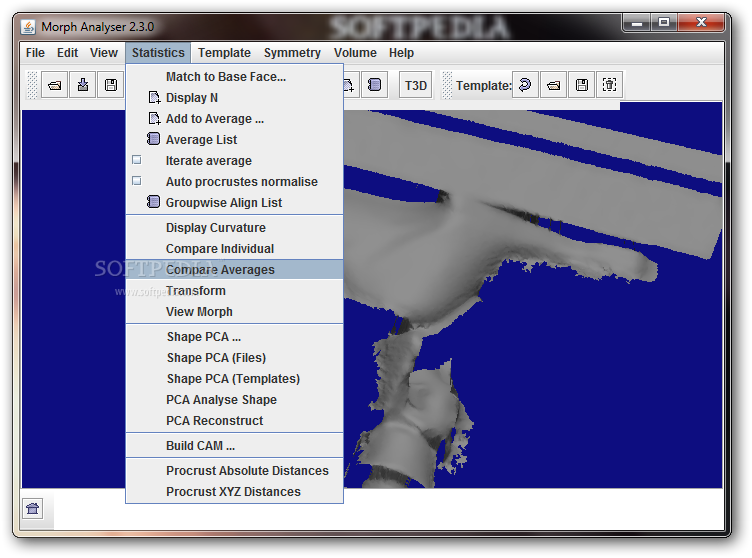Select Match to Base Face... menu entry
Screen dimensions: 752x558
pyautogui.click(x=235, y=77)
